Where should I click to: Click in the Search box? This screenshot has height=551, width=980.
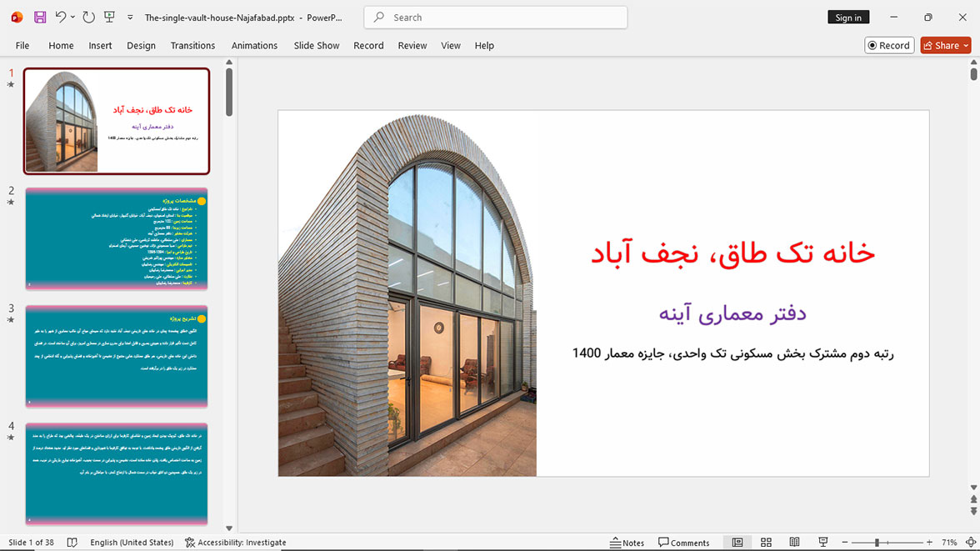pyautogui.click(x=496, y=18)
